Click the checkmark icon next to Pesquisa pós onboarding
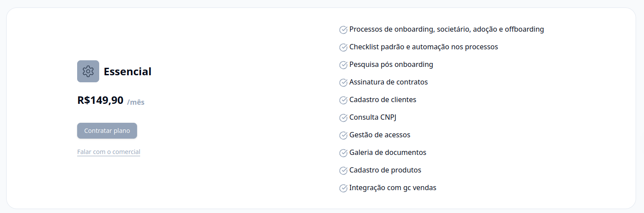Viewport: 644px width, 213px height. click(343, 65)
